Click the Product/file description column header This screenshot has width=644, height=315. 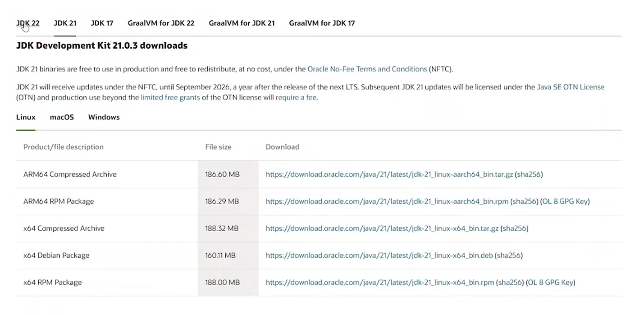[x=64, y=147]
